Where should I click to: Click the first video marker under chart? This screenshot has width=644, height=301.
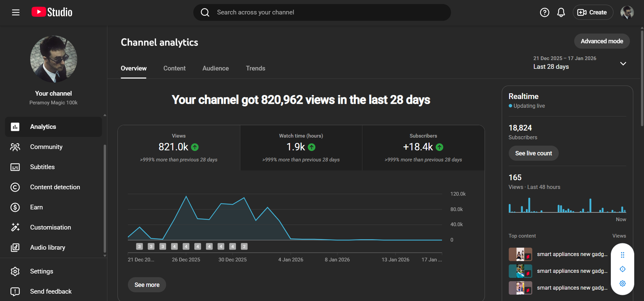point(140,247)
